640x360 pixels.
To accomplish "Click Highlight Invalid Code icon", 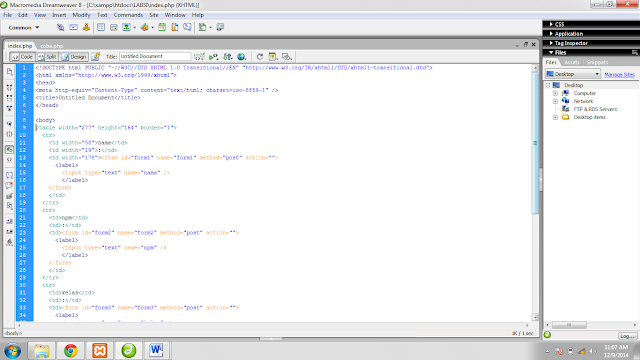I will click(x=9, y=160).
